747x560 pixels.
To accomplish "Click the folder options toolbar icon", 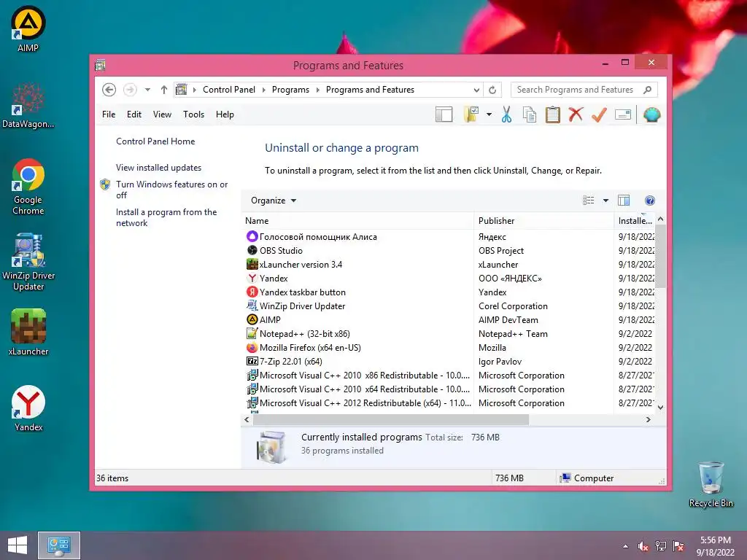I will 471,114.
